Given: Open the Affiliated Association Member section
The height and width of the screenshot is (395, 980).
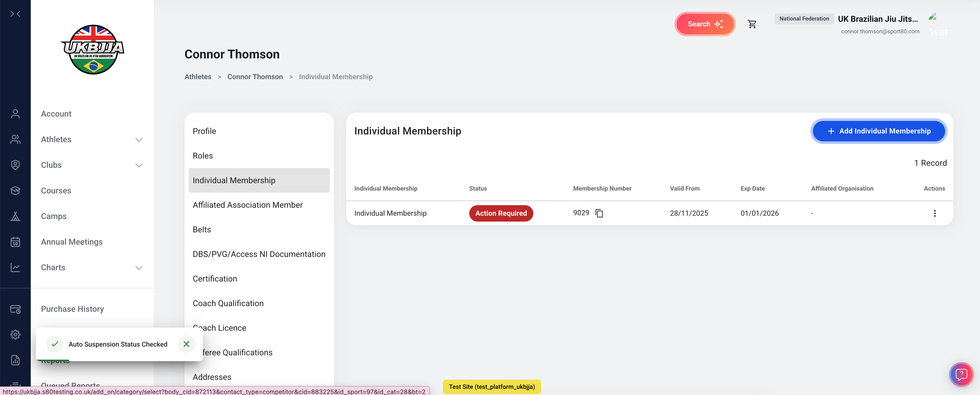Looking at the screenshot, I should point(247,205).
